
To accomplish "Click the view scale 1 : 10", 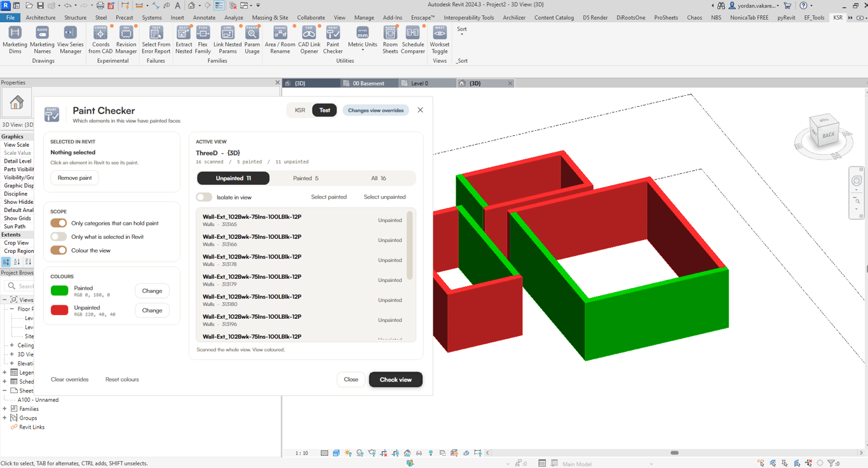I will point(302,453).
